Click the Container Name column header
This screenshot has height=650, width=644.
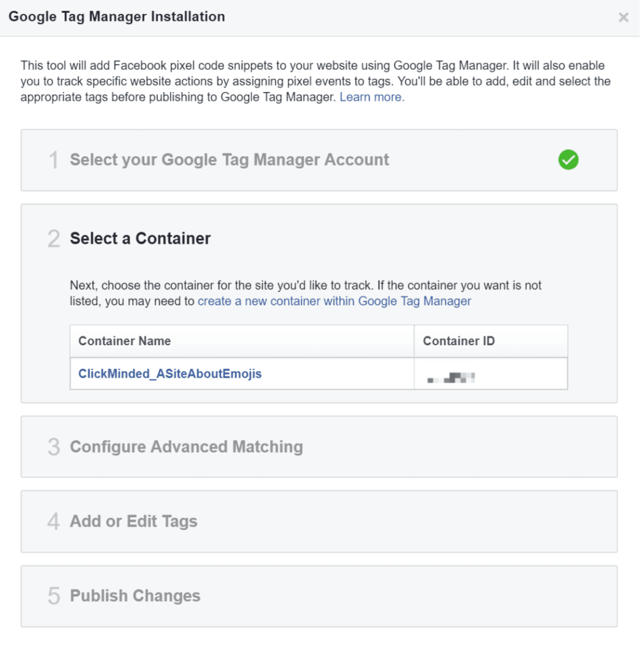coord(242,341)
